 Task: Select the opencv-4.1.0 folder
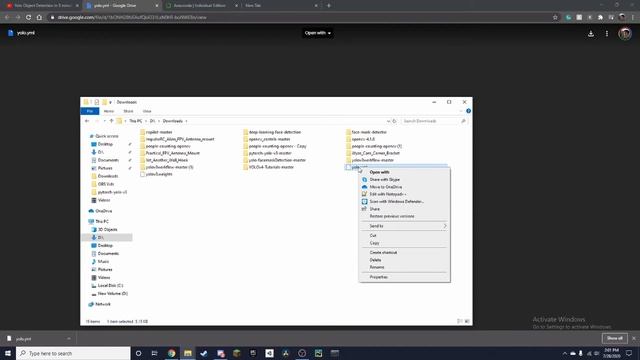363,139
